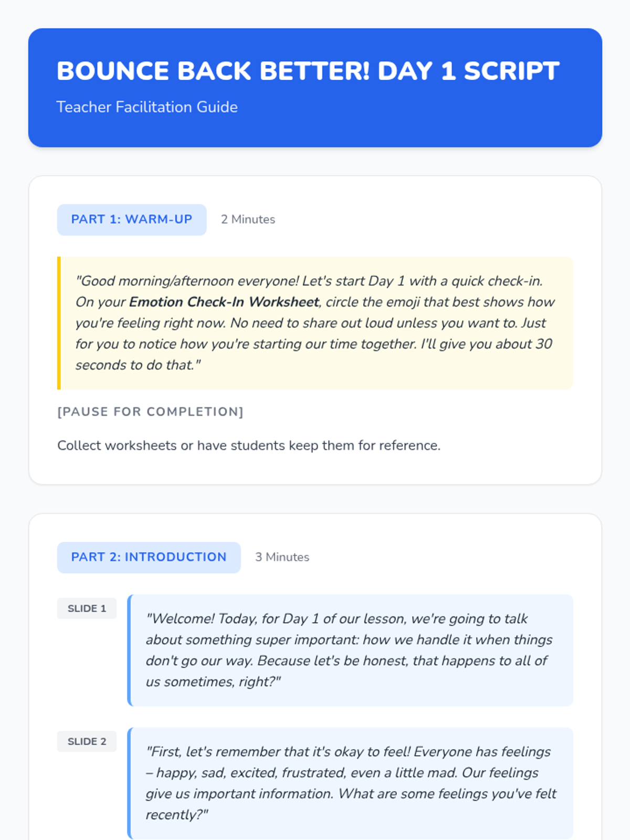Image resolution: width=630 pixels, height=840 pixels.
Task: Click the 2 Minutes duration label
Action: coord(248,219)
